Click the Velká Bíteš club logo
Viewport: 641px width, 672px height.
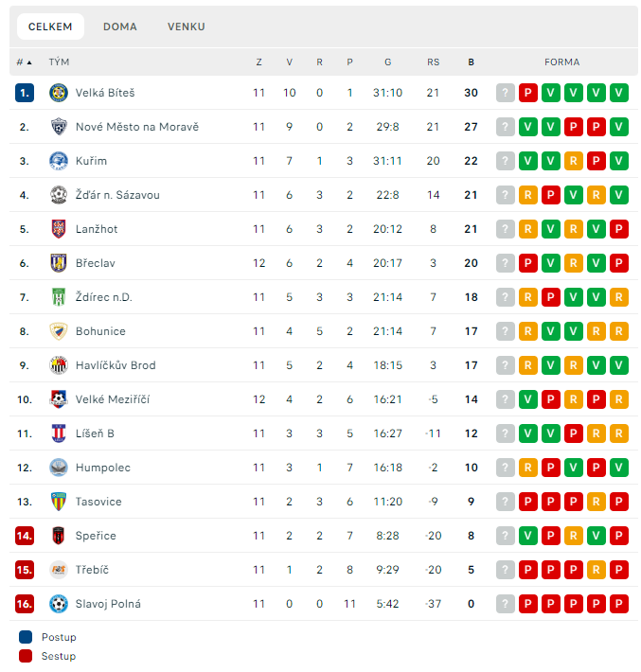(59, 93)
